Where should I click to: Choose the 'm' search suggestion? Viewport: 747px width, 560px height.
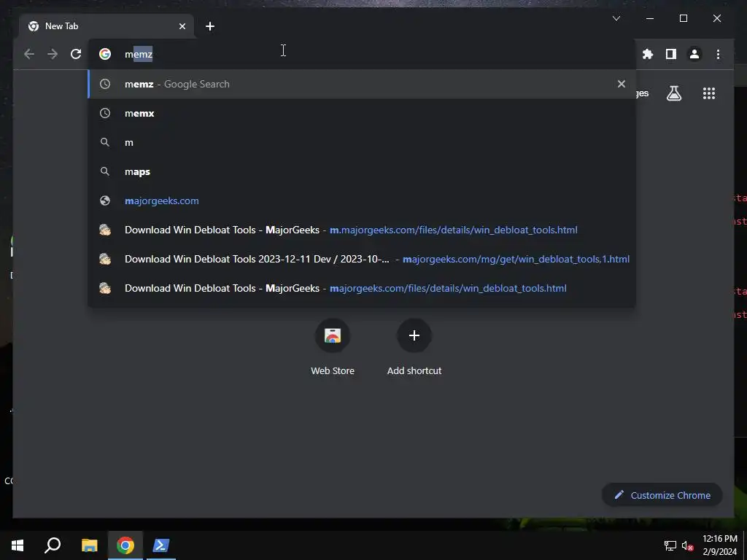pos(362,142)
